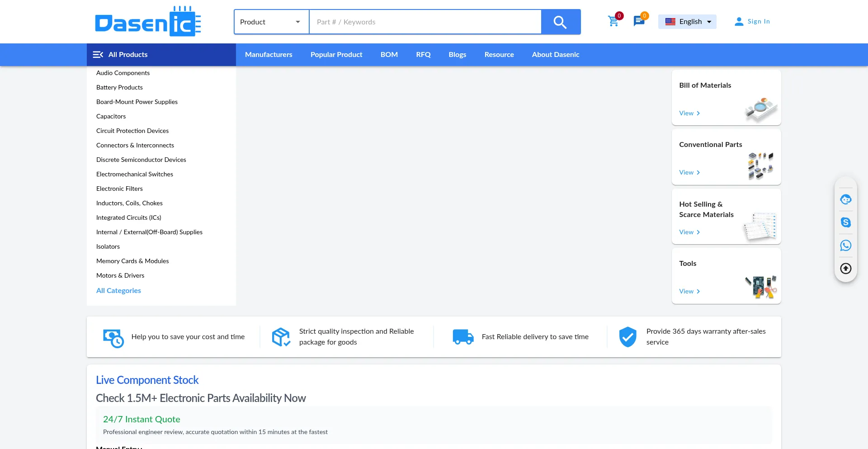The width and height of the screenshot is (868, 449).
Task: Collapse the All Products menu
Action: click(x=98, y=55)
